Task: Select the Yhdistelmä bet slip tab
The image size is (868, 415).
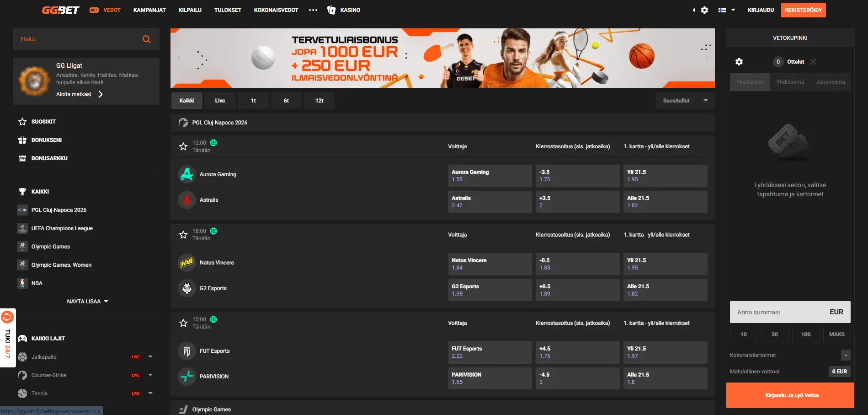Action: tap(790, 82)
